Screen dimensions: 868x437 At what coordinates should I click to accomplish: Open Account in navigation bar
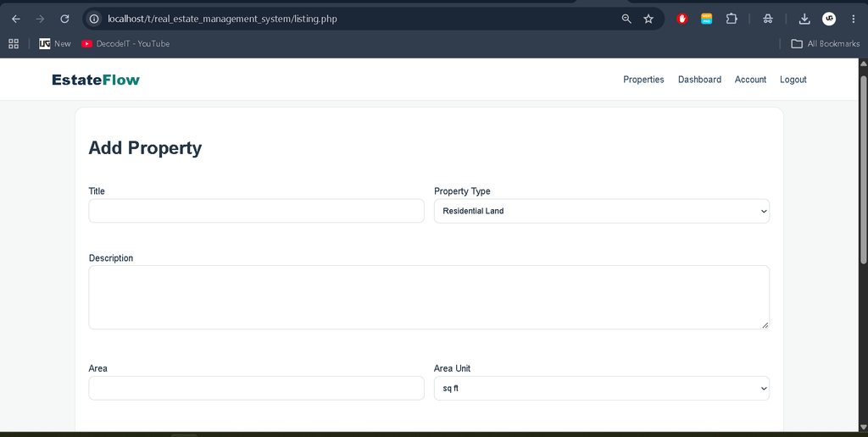[x=750, y=80]
